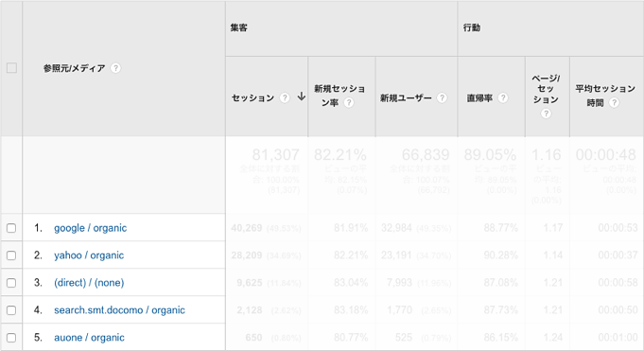Image resolution: width=644 pixels, height=351 pixels.
Task: Open the (direct) / (none) link
Action: [89, 283]
